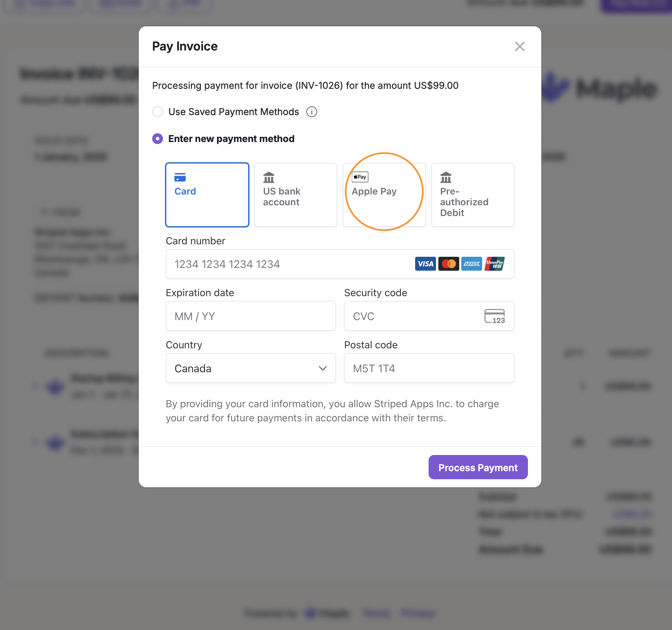Choose the Card payment method tab
Viewport: 672px width, 630px height.
[207, 195]
